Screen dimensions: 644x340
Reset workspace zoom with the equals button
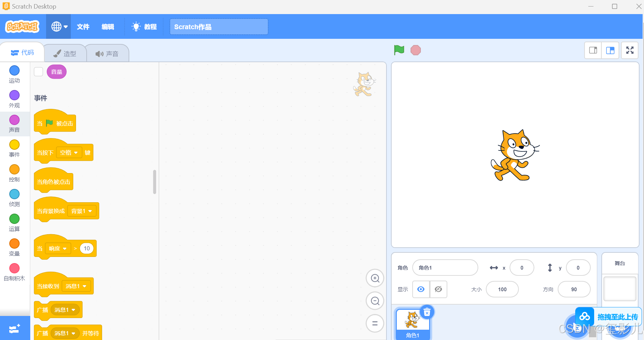tap(375, 324)
